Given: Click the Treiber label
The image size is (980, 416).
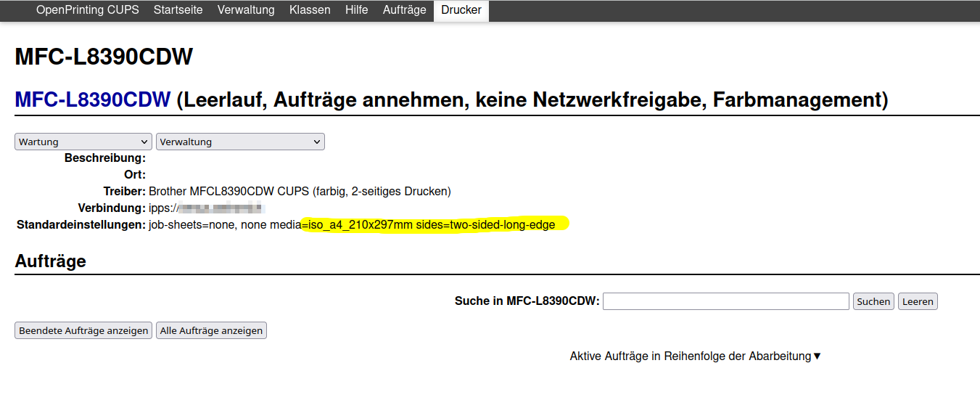Looking at the screenshot, I should point(125,192).
